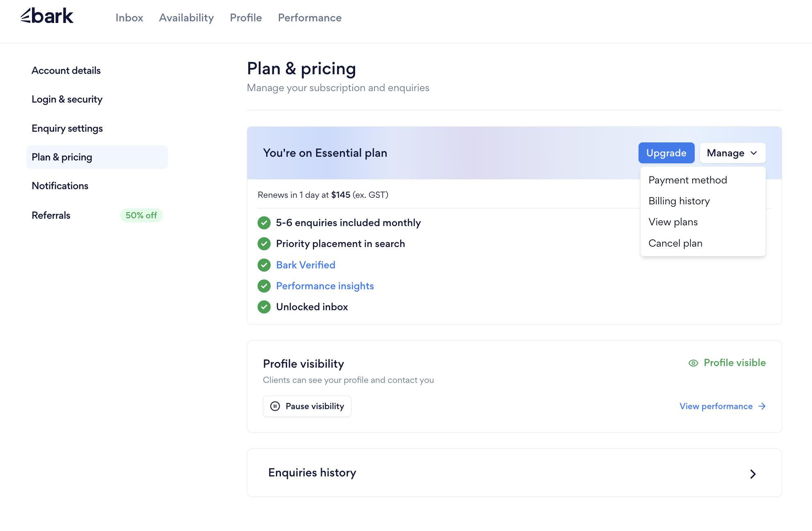Click the 'You're on Essential plan' heading
The width and height of the screenshot is (812, 531).
(325, 153)
